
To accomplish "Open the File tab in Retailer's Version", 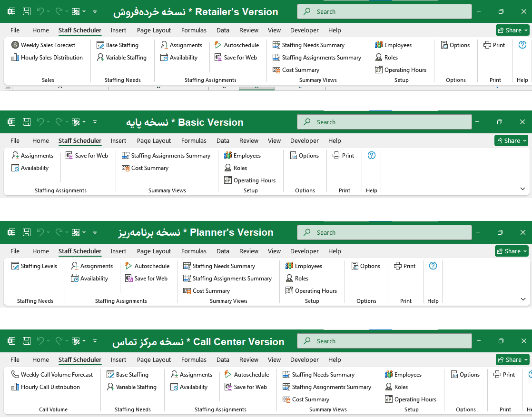I will coord(15,30).
